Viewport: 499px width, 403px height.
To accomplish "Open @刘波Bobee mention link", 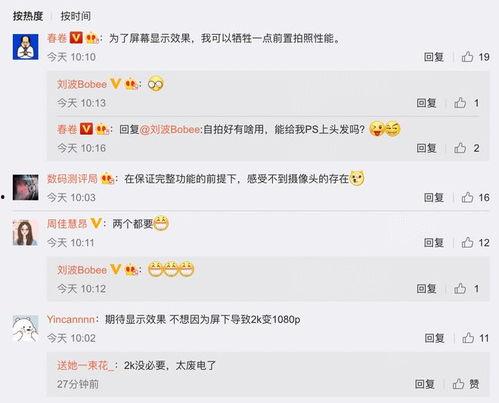I will tap(170, 129).
